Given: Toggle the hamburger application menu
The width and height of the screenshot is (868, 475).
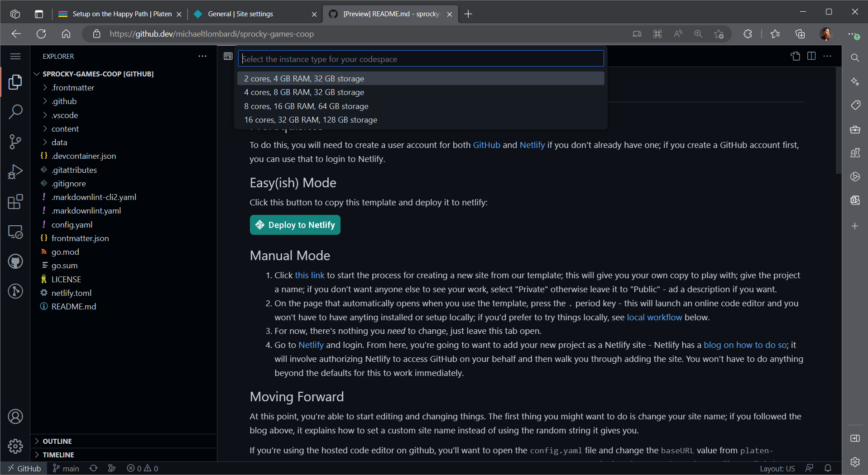Looking at the screenshot, I should click(x=15, y=56).
